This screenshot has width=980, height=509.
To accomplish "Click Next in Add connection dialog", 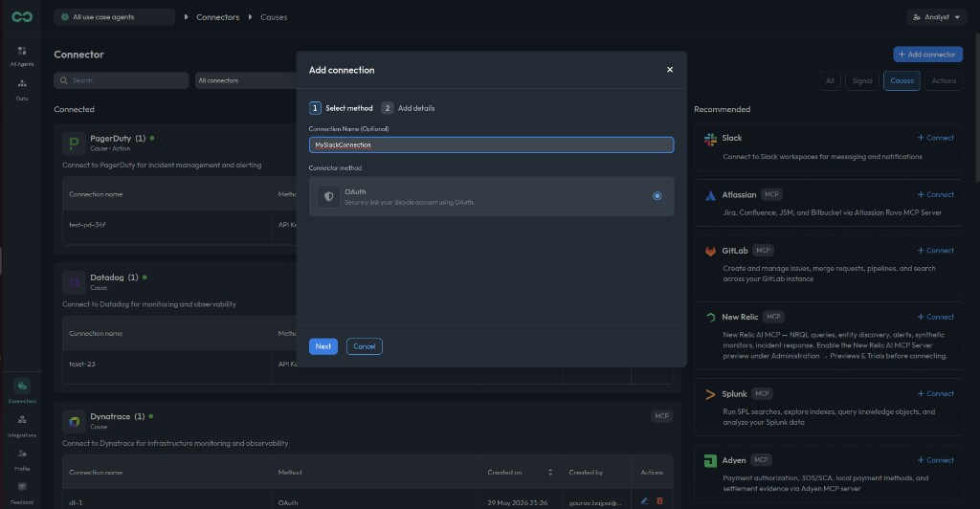I will [x=323, y=346].
